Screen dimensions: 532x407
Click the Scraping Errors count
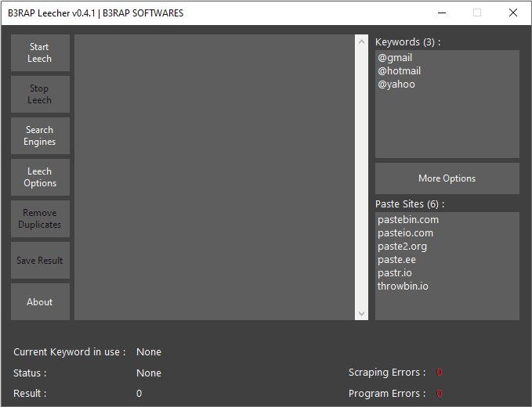[x=439, y=373]
